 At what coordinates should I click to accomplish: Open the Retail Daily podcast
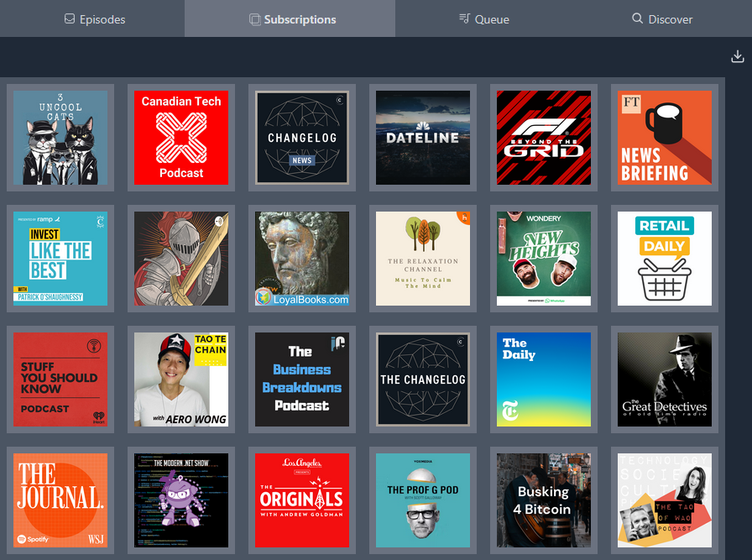[x=665, y=259]
